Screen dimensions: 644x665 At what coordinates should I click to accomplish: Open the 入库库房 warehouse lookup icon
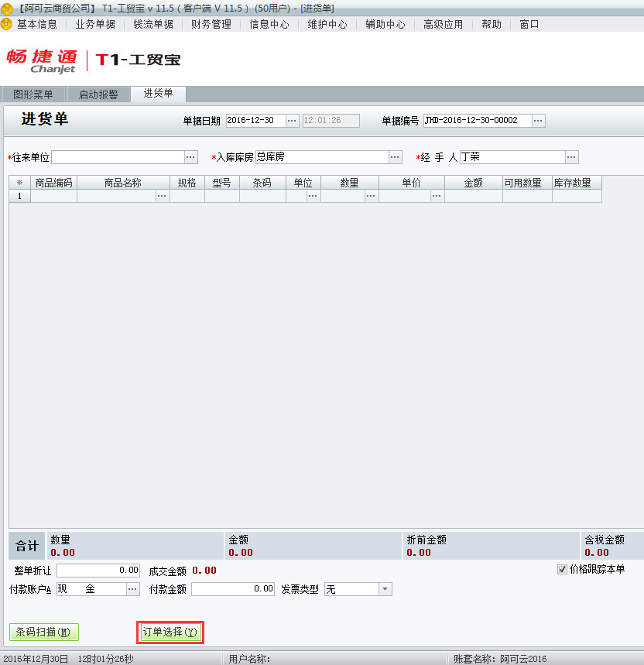395,156
